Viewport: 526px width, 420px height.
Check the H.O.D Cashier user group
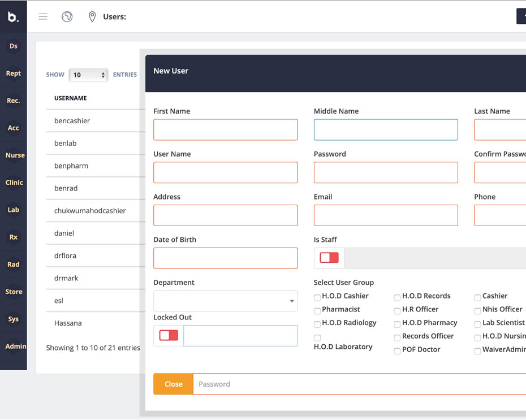(x=317, y=297)
